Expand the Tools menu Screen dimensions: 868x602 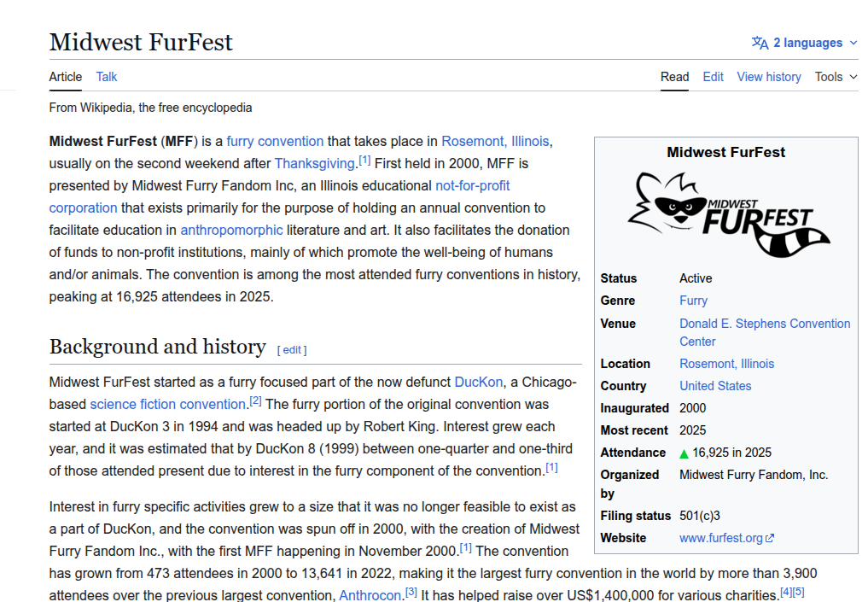tap(836, 77)
